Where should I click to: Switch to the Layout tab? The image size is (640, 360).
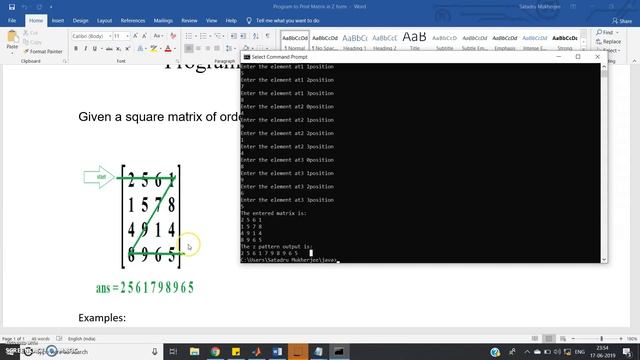[x=104, y=20]
